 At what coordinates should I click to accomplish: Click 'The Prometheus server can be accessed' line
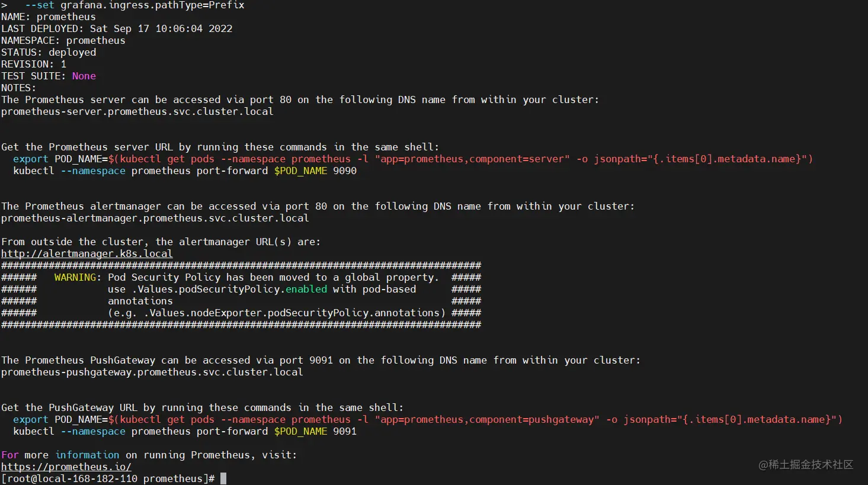300,99
